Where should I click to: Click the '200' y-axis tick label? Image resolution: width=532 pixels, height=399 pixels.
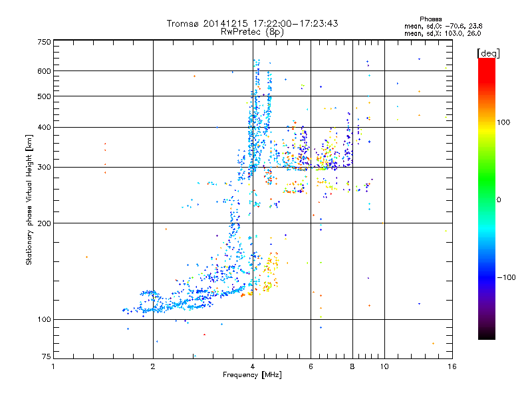click(44, 223)
